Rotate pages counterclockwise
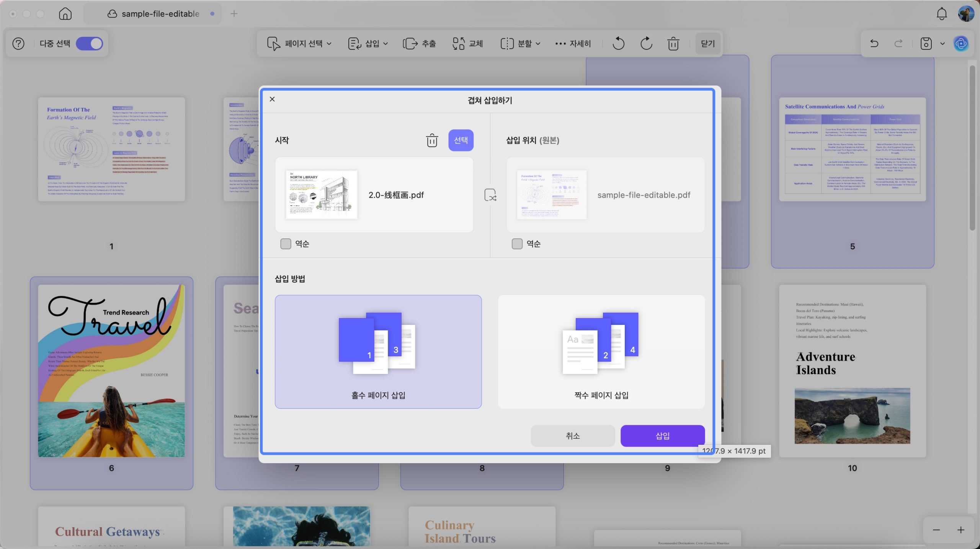The width and height of the screenshot is (980, 549). 618,44
